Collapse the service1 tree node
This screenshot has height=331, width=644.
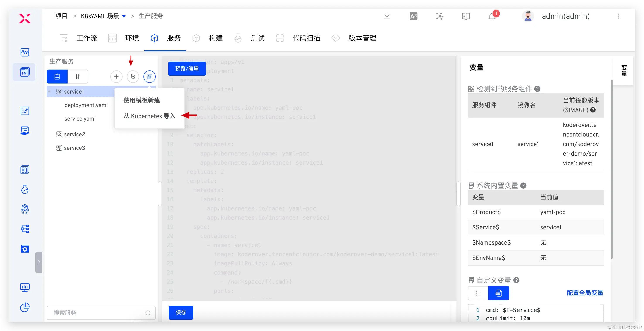pos(49,92)
